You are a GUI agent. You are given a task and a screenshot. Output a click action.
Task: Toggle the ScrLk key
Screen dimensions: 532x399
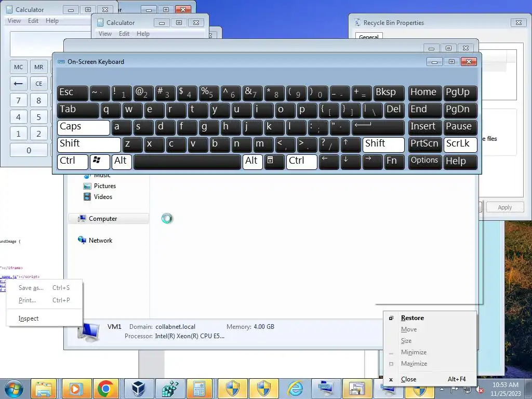(460, 144)
